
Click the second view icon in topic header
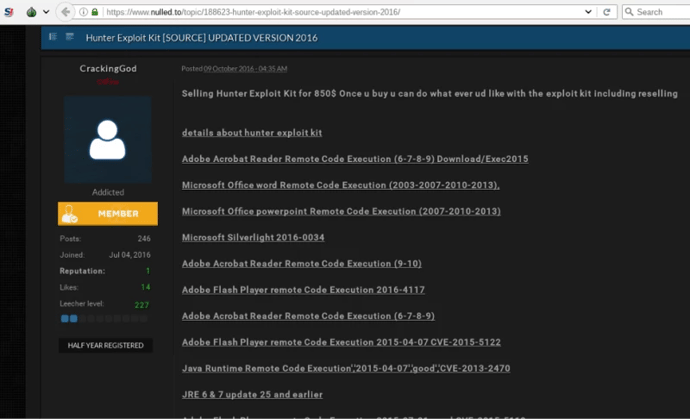click(x=70, y=37)
